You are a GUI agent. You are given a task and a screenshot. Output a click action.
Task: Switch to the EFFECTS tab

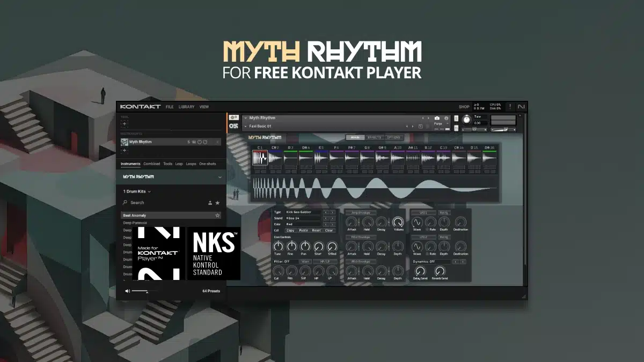tap(374, 138)
